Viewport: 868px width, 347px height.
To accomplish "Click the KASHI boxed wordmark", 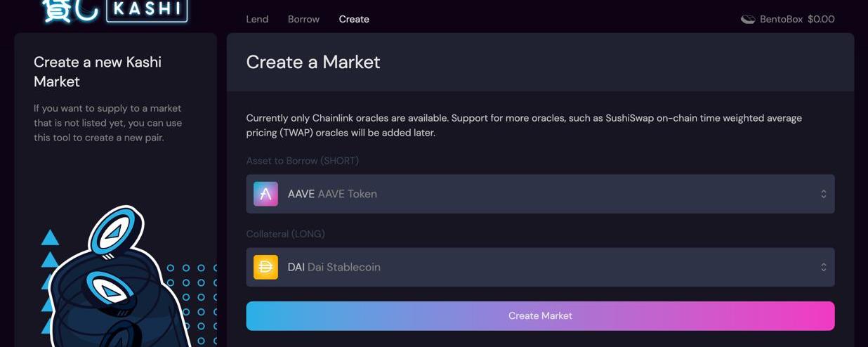I will click(x=147, y=11).
